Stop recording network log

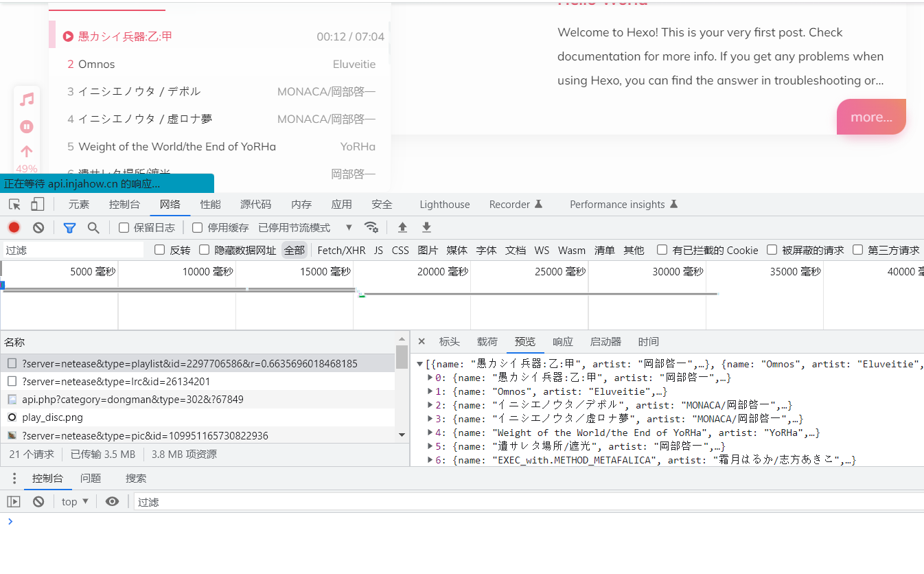point(14,228)
